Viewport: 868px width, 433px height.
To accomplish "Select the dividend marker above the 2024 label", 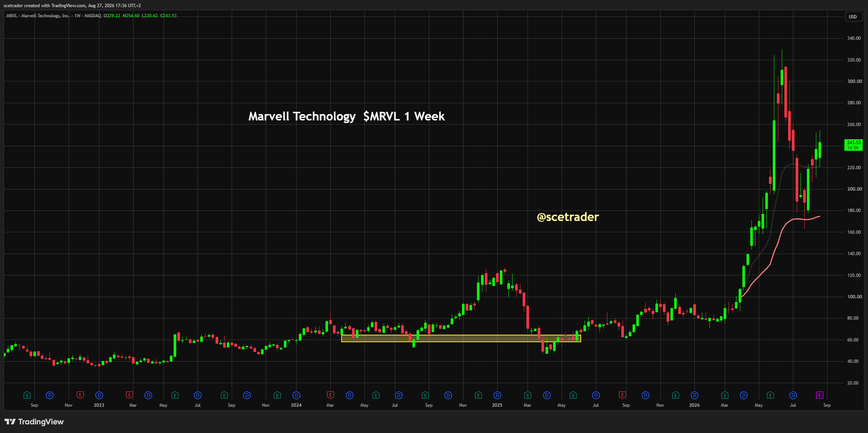I will click(296, 395).
